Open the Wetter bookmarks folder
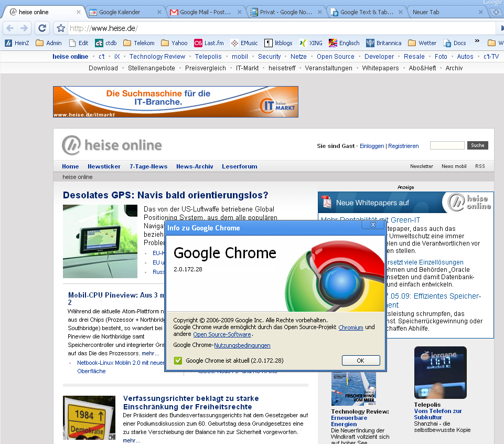This screenshot has width=504, height=444. pyautogui.click(x=422, y=43)
